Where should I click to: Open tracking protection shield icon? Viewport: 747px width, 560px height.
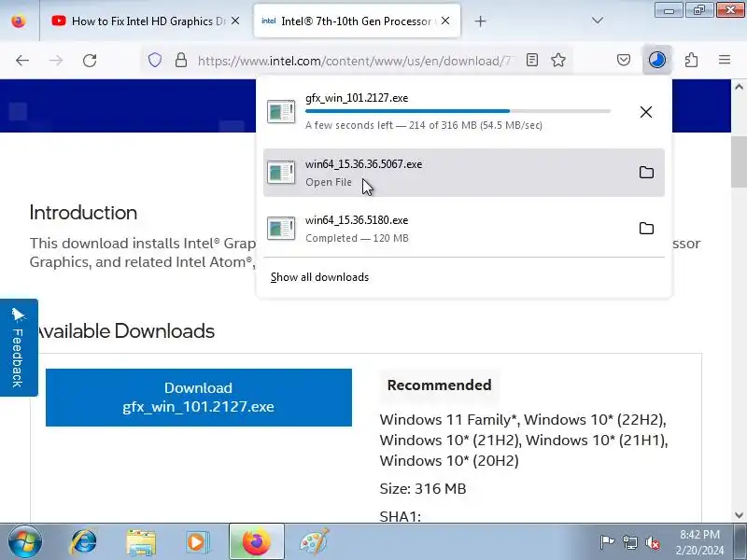[x=155, y=60]
